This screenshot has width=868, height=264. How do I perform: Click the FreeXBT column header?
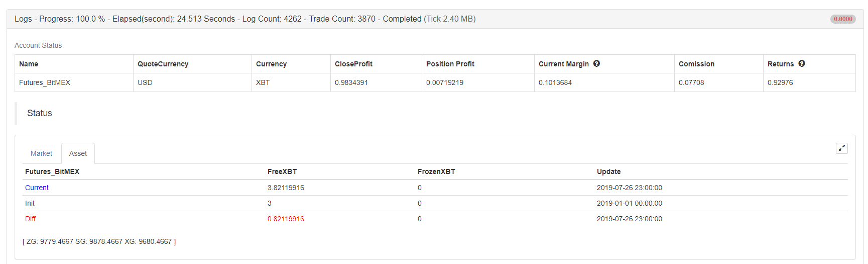[x=282, y=171]
